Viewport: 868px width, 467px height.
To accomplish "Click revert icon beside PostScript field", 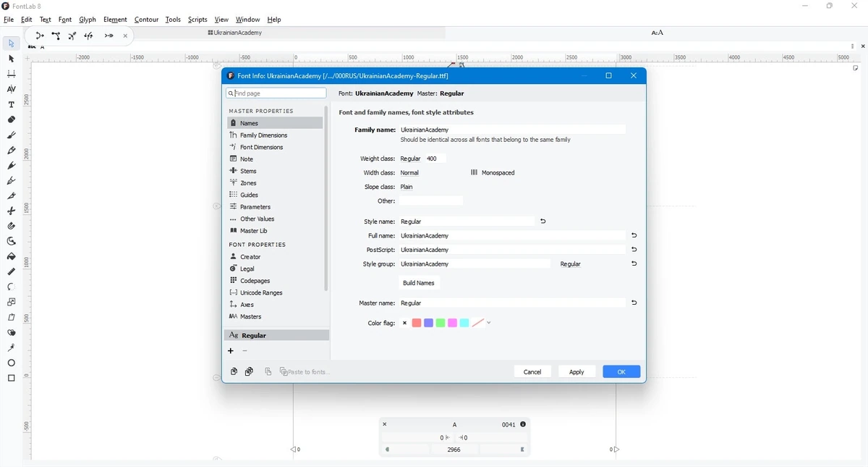I will pos(634,250).
